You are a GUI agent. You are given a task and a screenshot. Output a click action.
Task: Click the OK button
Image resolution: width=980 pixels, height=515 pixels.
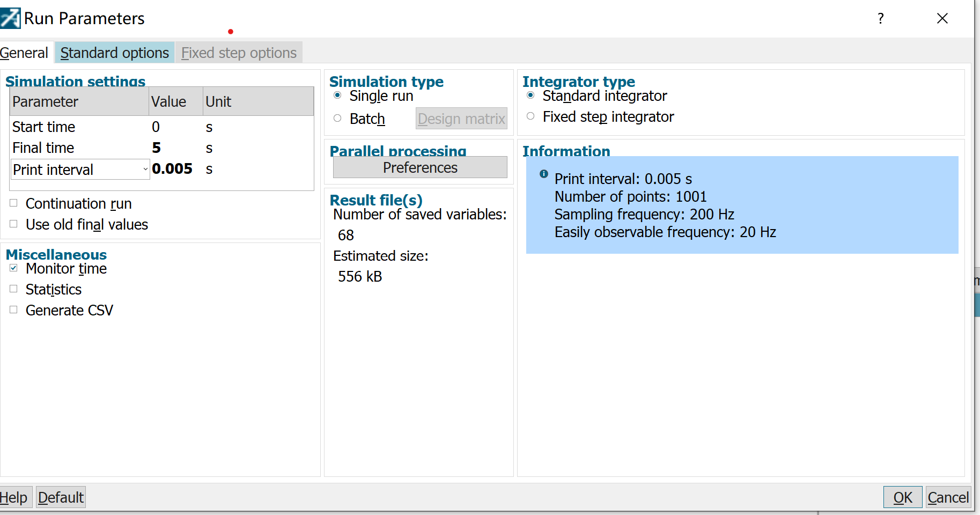pos(903,497)
